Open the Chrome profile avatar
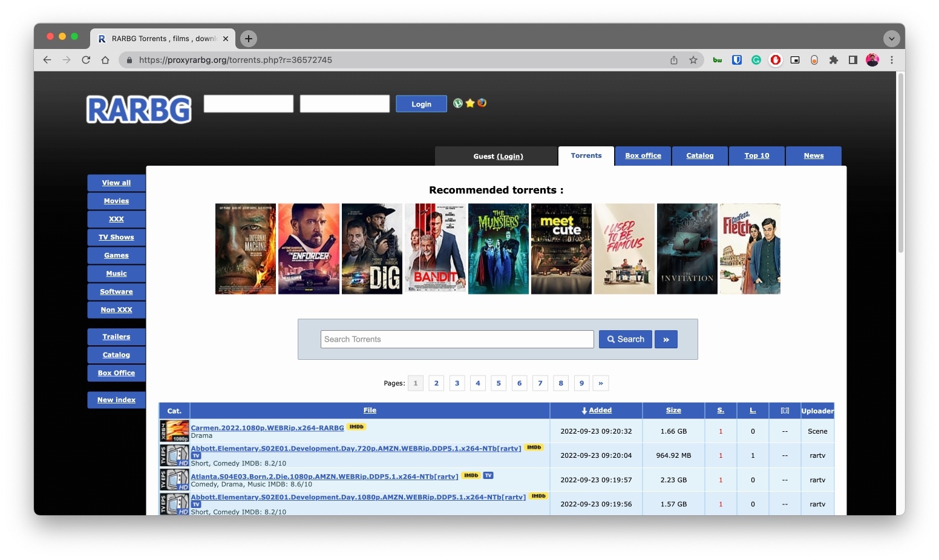This screenshot has width=939, height=560. pyautogui.click(x=872, y=60)
